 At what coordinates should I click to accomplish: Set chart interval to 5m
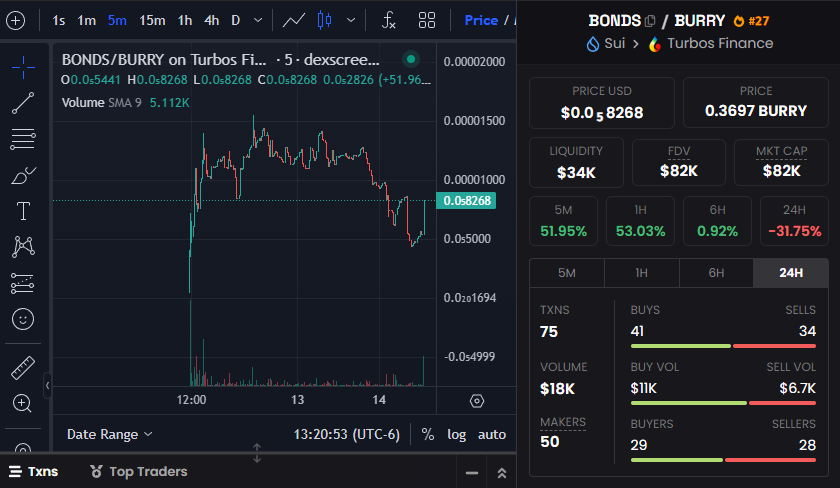[x=117, y=20]
